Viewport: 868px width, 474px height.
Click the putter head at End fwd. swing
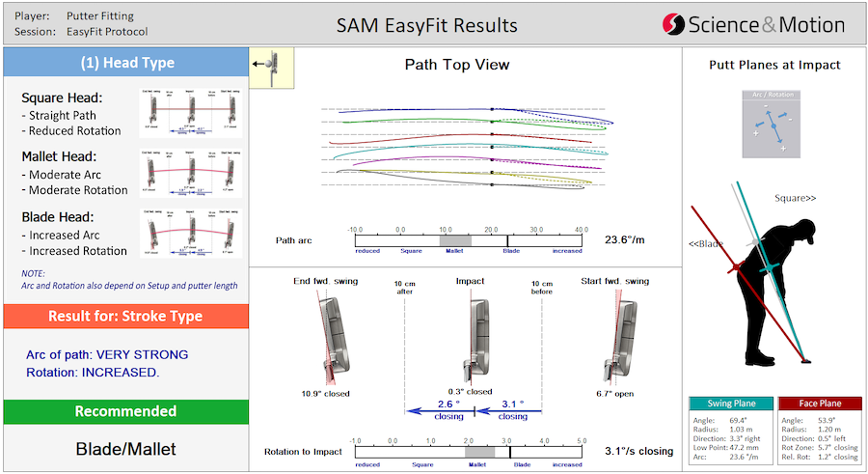[335, 341]
